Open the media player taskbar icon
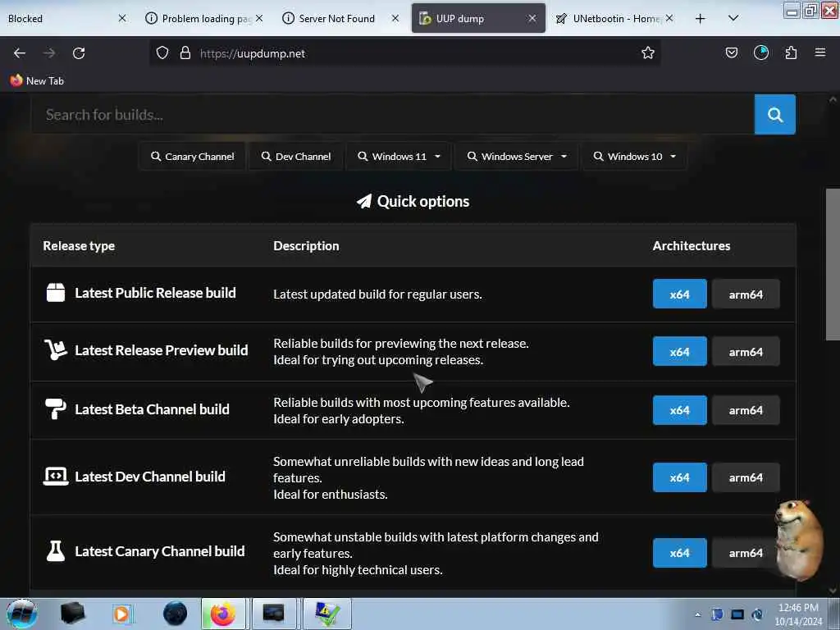This screenshot has width=840, height=630. (x=121, y=614)
